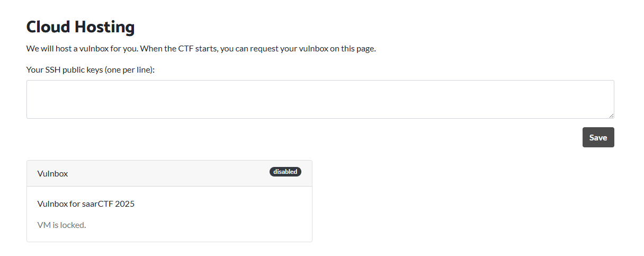Screen dimensions: 644x256
Task: Click the disabled status badge
Action: coord(285,172)
